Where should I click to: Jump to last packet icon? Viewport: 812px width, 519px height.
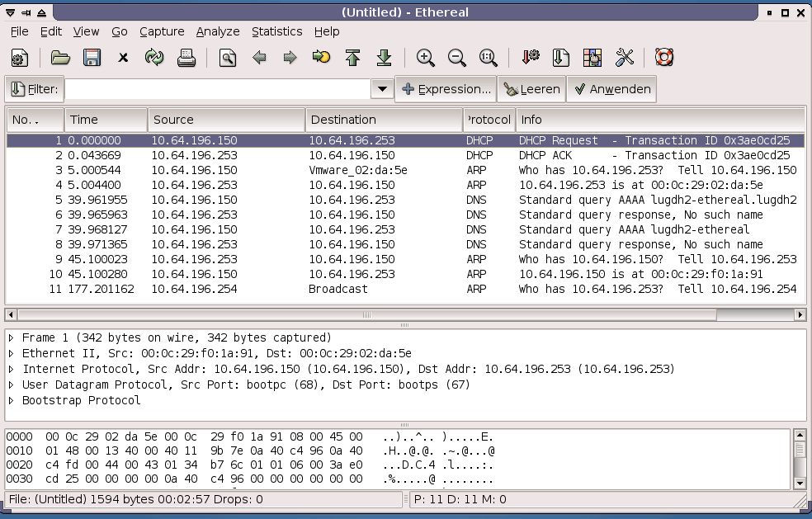[384, 58]
